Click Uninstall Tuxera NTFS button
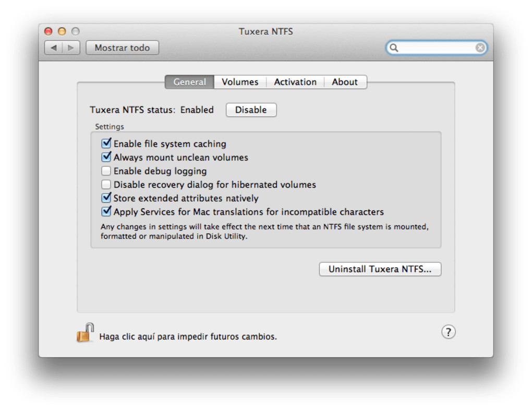The height and width of the screenshot is (411, 532). (x=380, y=269)
